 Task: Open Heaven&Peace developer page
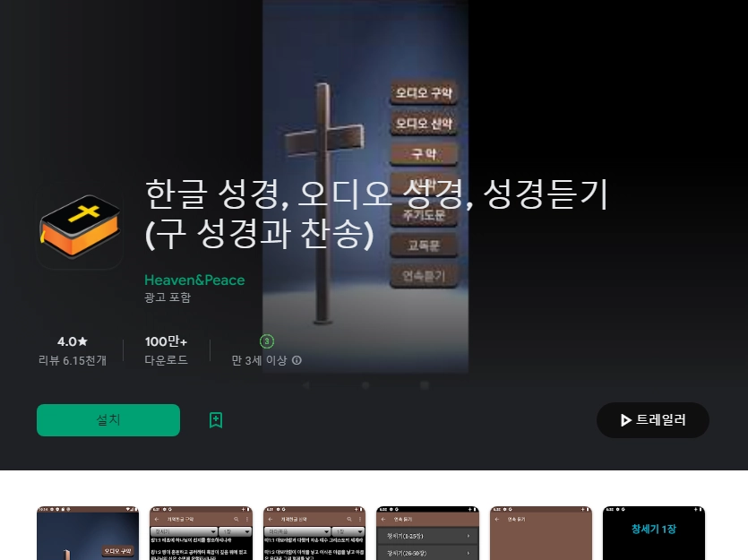tap(194, 280)
